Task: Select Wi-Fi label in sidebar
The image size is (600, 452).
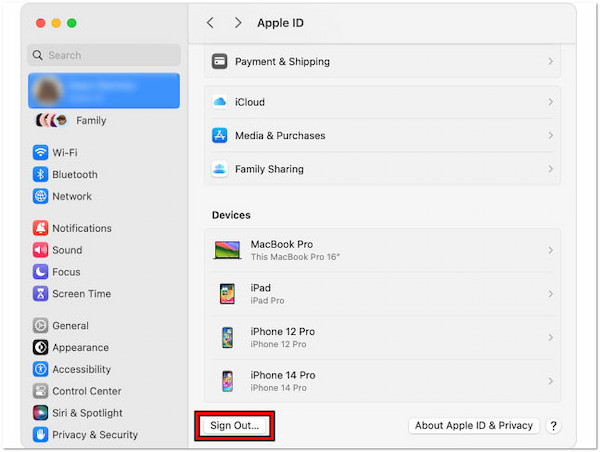Action: pyautogui.click(x=65, y=152)
